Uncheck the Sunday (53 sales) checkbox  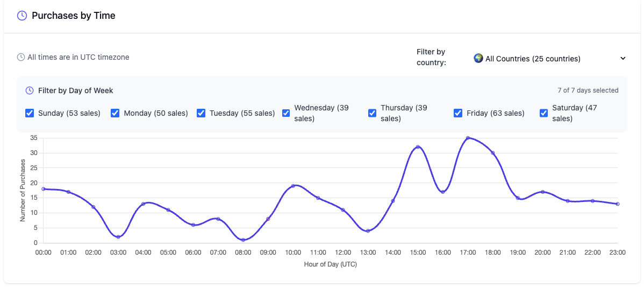pos(30,113)
